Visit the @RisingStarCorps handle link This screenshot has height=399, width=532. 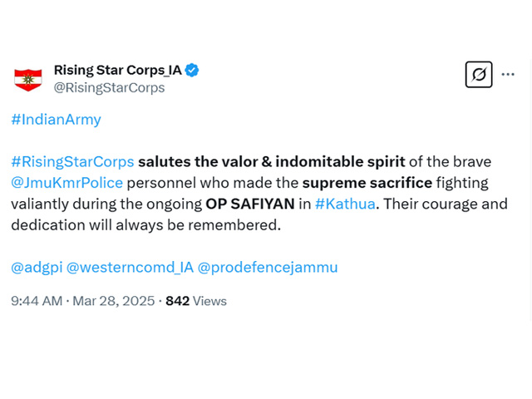click(109, 87)
